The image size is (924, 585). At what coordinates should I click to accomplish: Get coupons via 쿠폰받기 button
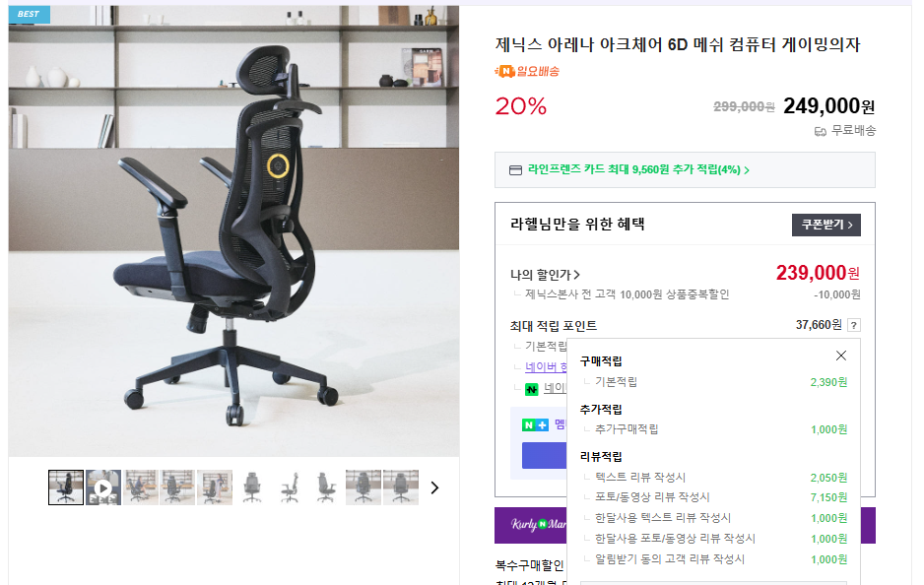(826, 226)
